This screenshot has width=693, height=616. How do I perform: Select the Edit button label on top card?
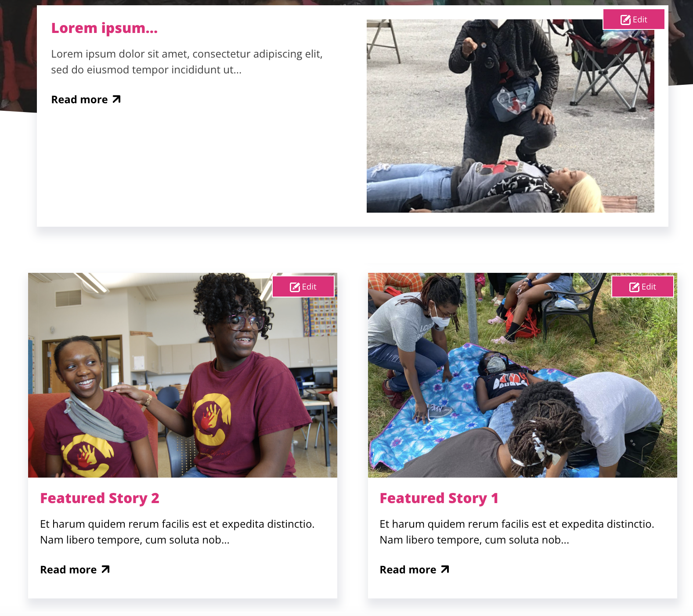(640, 20)
